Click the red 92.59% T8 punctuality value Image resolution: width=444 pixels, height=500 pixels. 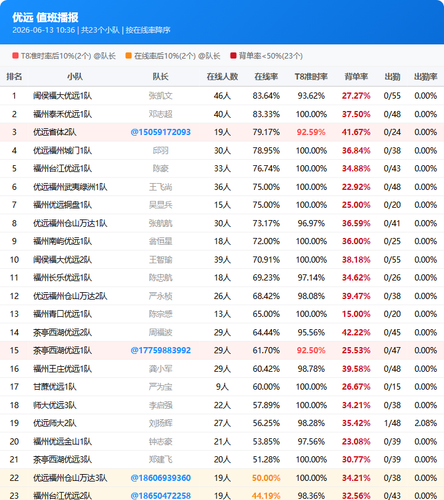point(311,132)
